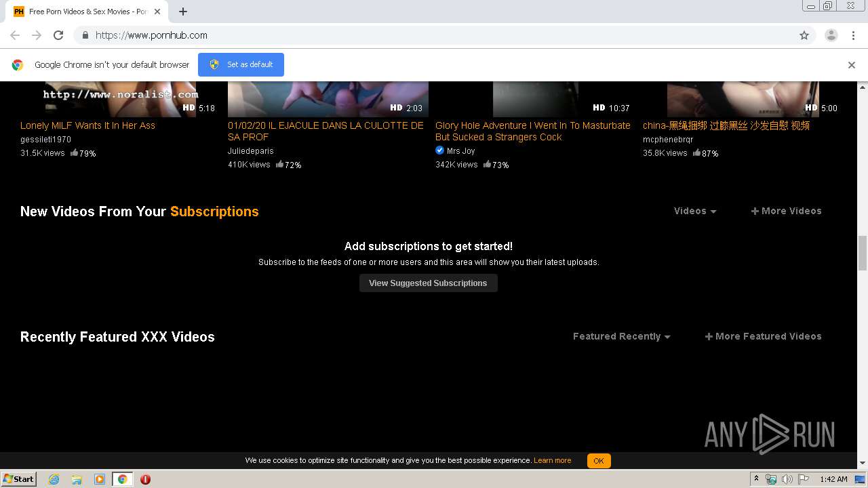View site info via the padlock icon

[85, 35]
